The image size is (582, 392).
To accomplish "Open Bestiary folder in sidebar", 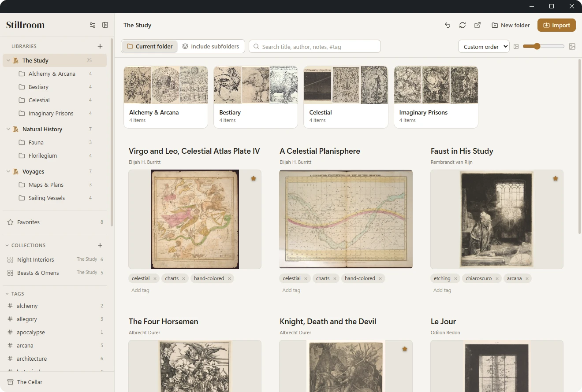I will (x=55, y=87).
